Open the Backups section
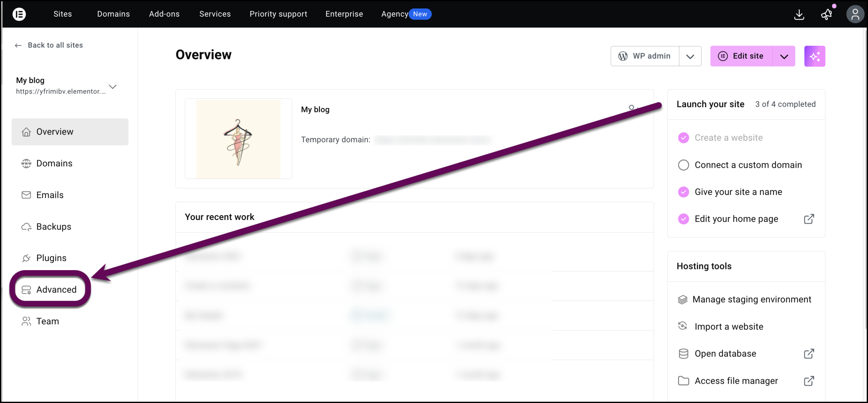Screen dimensions: 868x403 coord(54,226)
